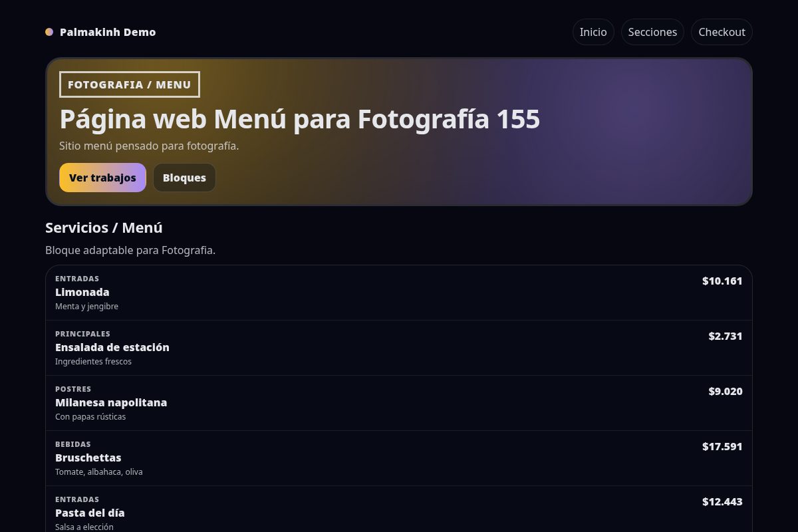
Task: Select the Milanesa napolitana dish
Action: click(x=111, y=402)
